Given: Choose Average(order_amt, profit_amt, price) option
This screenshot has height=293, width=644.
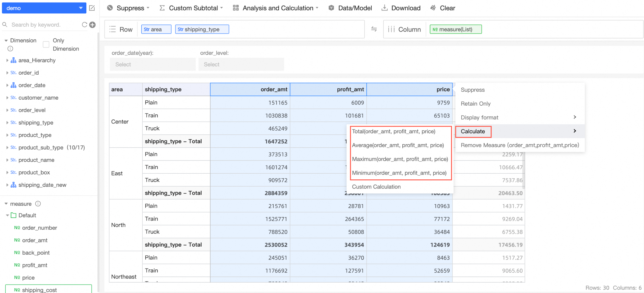Looking at the screenshot, I should [398, 145].
